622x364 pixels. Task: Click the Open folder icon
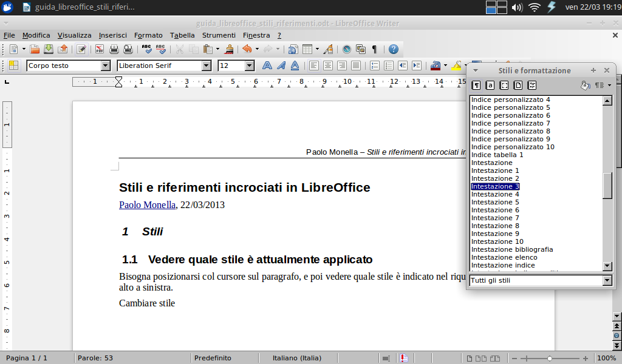pyautogui.click(x=35, y=49)
